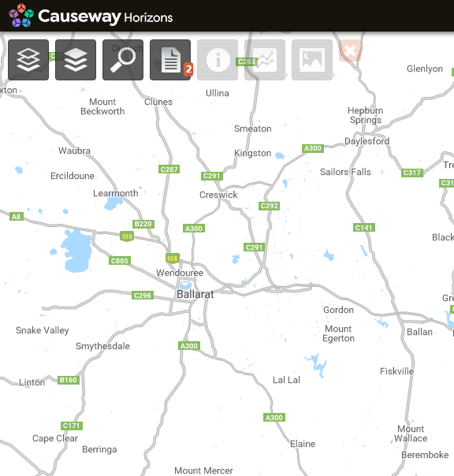Click the disabled info button

click(x=218, y=60)
